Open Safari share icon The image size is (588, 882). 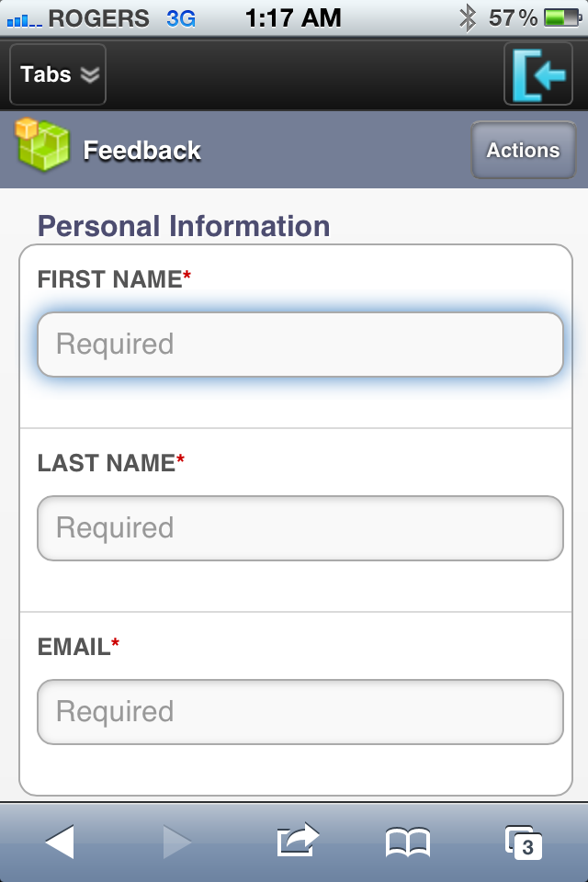click(x=298, y=840)
